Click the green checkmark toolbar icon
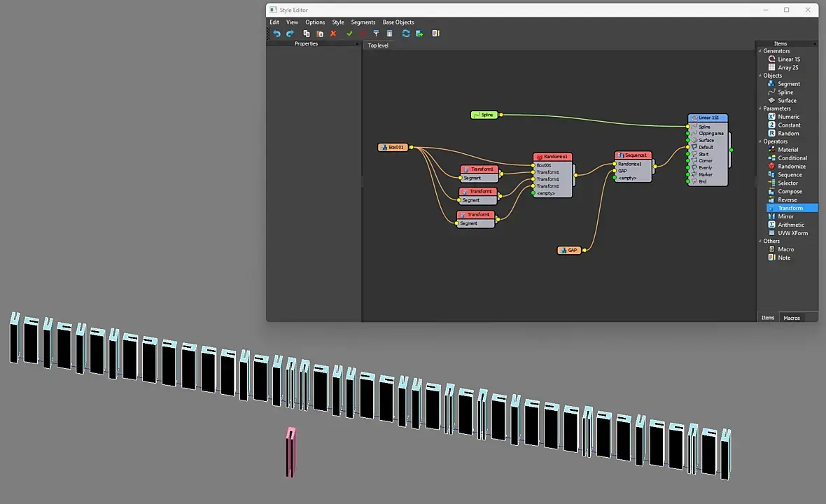826x504 pixels. (x=349, y=33)
